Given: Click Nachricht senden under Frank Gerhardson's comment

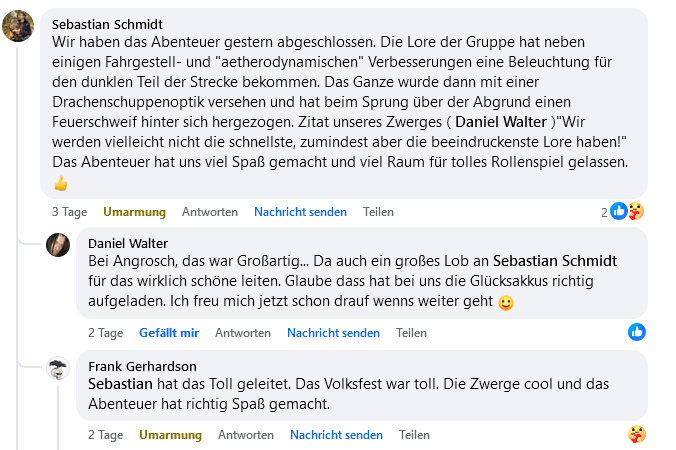Looking at the screenshot, I should [336, 435].
